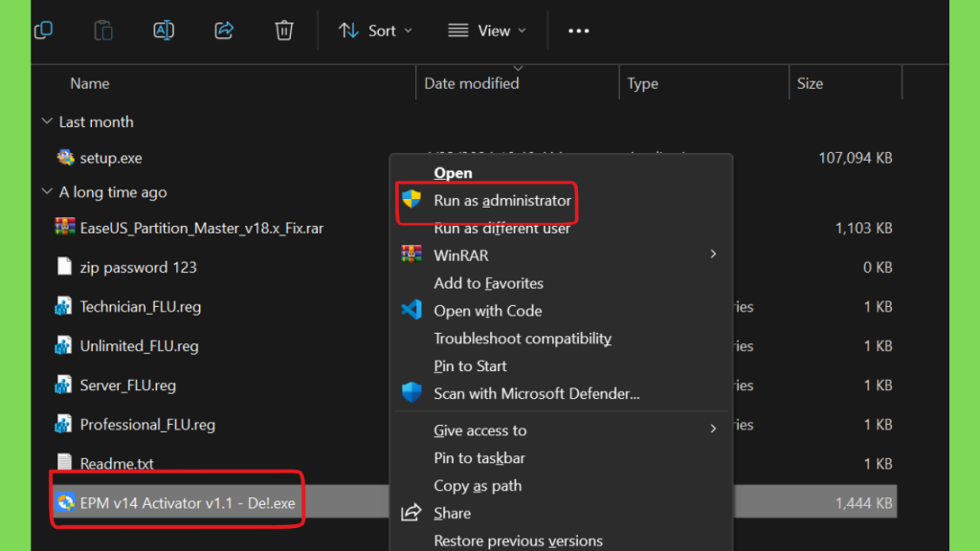The image size is (980, 551).
Task: Choose Restore previous versions
Action: tap(518, 541)
